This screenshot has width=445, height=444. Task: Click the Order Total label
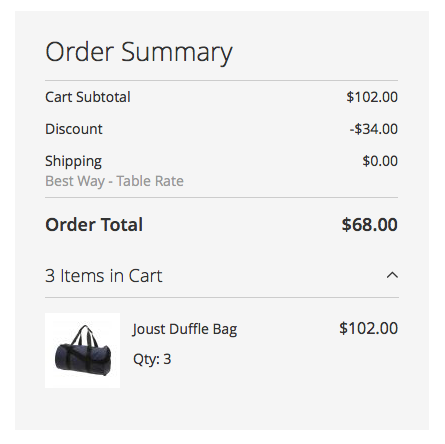(x=94, y=225)
